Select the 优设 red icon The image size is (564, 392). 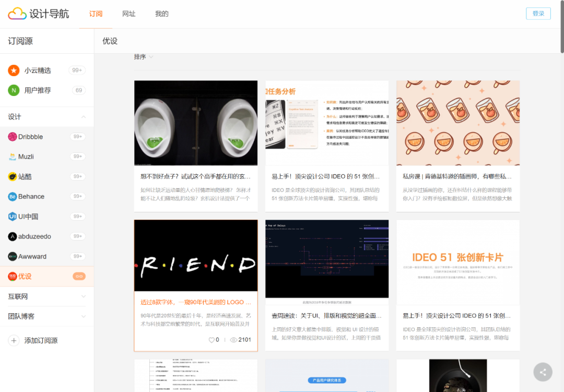(12, 276)
